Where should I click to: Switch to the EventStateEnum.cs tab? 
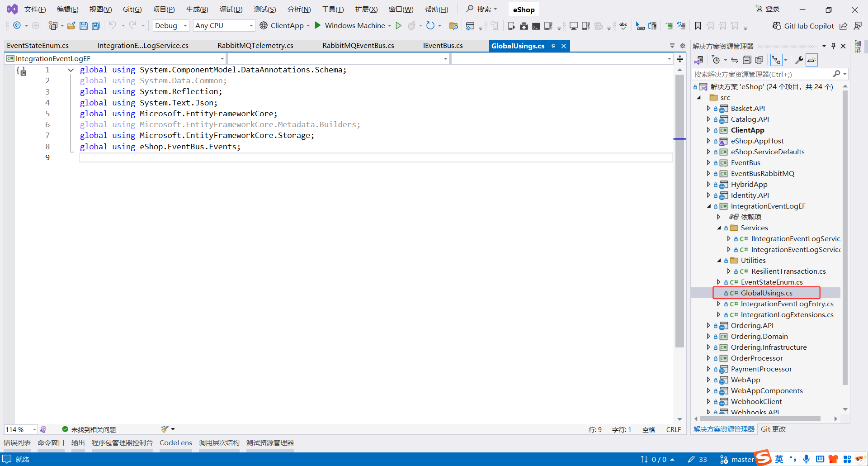(x=38, y=46)
